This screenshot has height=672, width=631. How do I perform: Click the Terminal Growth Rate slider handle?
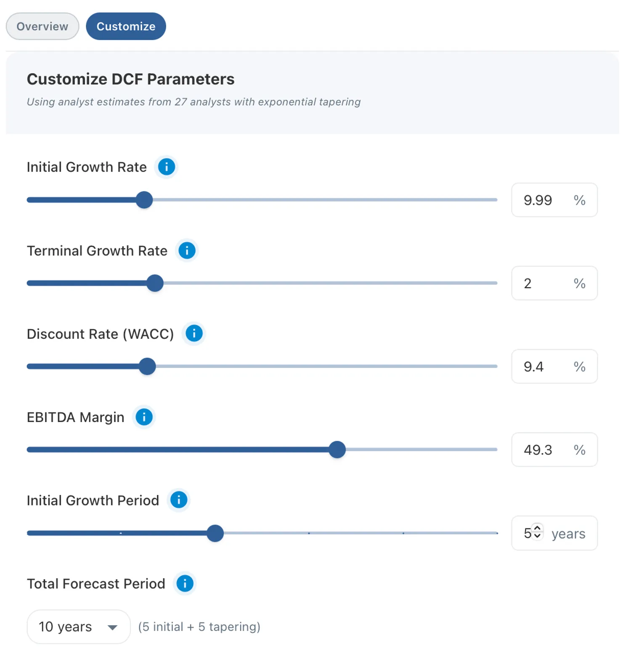coord(155,283)
